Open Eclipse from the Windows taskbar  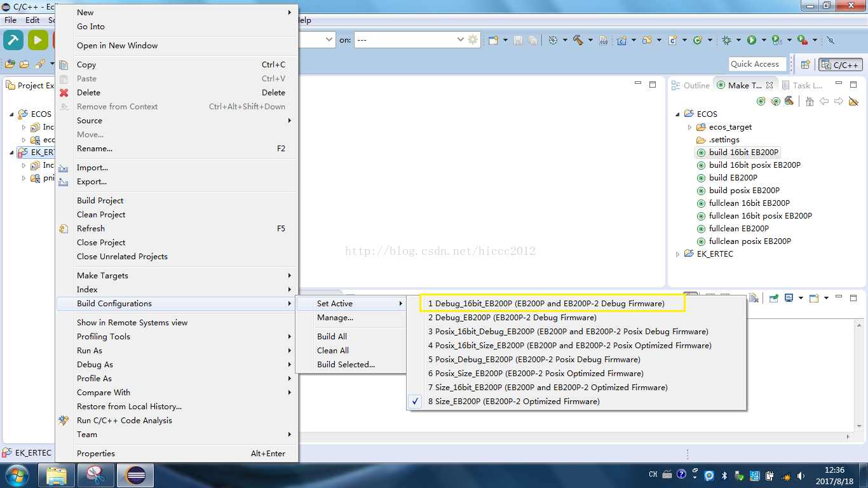tap(136, 475)
